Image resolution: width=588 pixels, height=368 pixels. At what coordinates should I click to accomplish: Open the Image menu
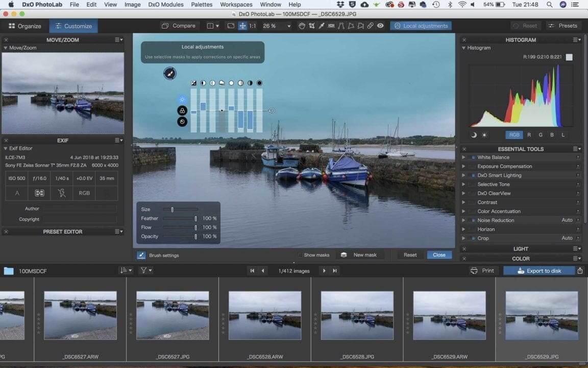132,5
